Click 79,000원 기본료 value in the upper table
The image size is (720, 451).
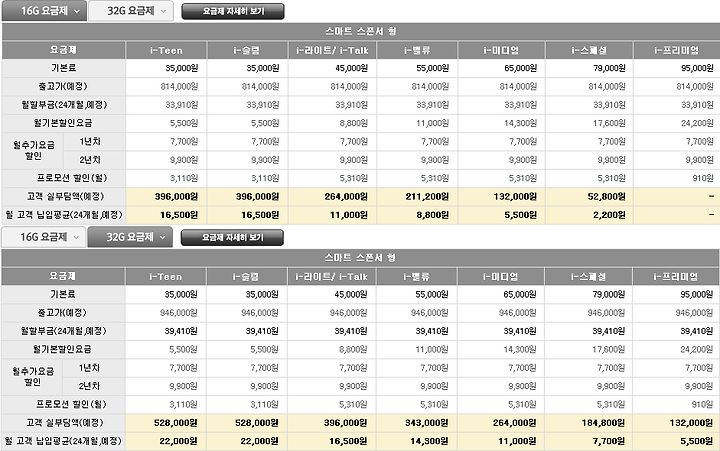pyautogui.click(x=609, y=68)
